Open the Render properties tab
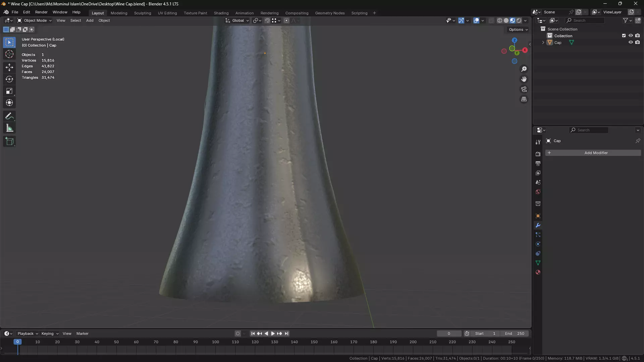Screen dimensions: 644x362 pos(538,154)
